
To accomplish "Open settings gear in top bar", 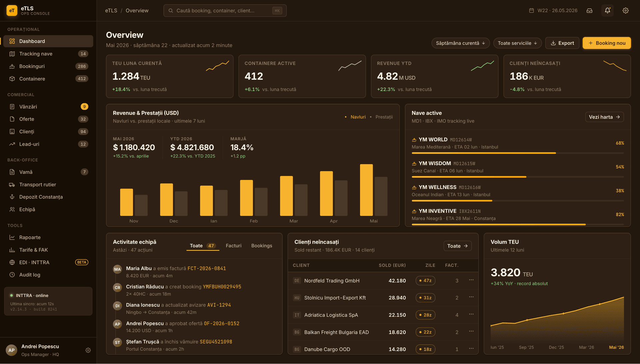I will pos(625,11).
